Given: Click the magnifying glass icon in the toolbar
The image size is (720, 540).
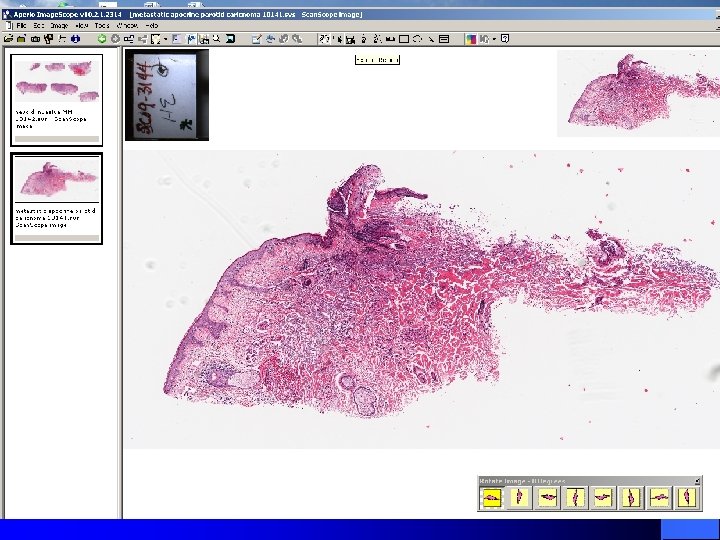Looking at the screenshot, I should click(216, 39).
